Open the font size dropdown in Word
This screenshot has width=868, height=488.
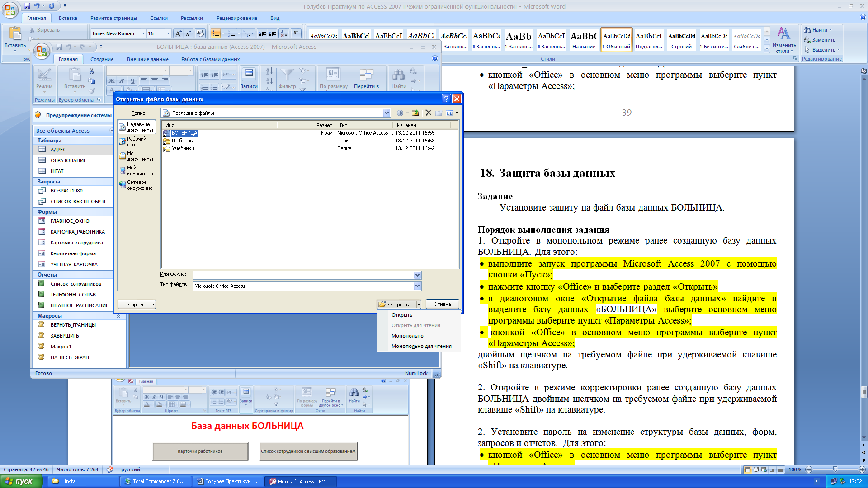coord(168,33)
